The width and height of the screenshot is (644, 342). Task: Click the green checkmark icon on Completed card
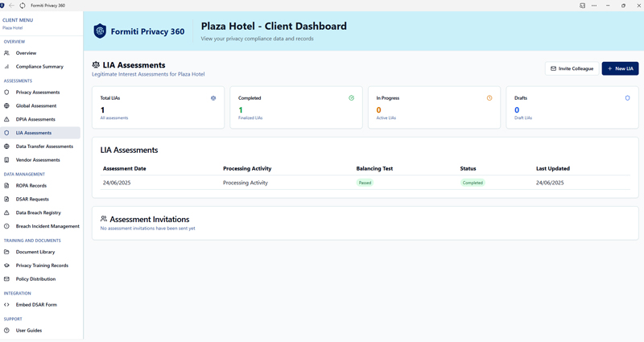(x=352, y=98)
